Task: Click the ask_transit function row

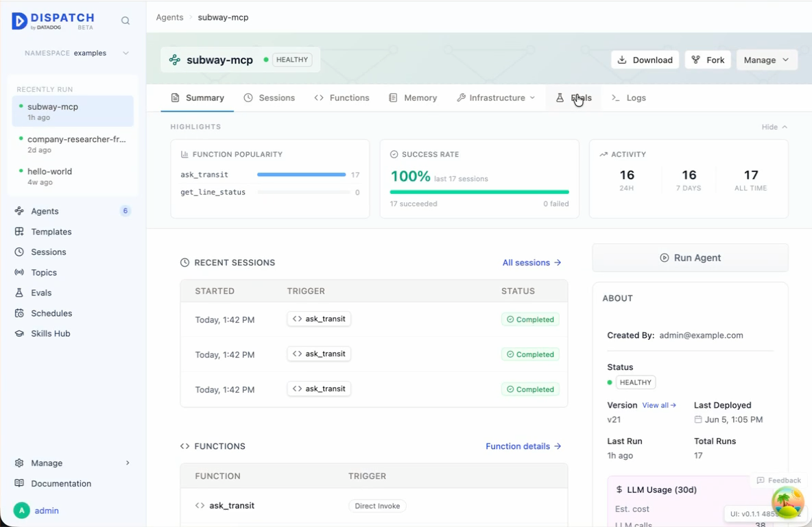Action: point(374,506)
